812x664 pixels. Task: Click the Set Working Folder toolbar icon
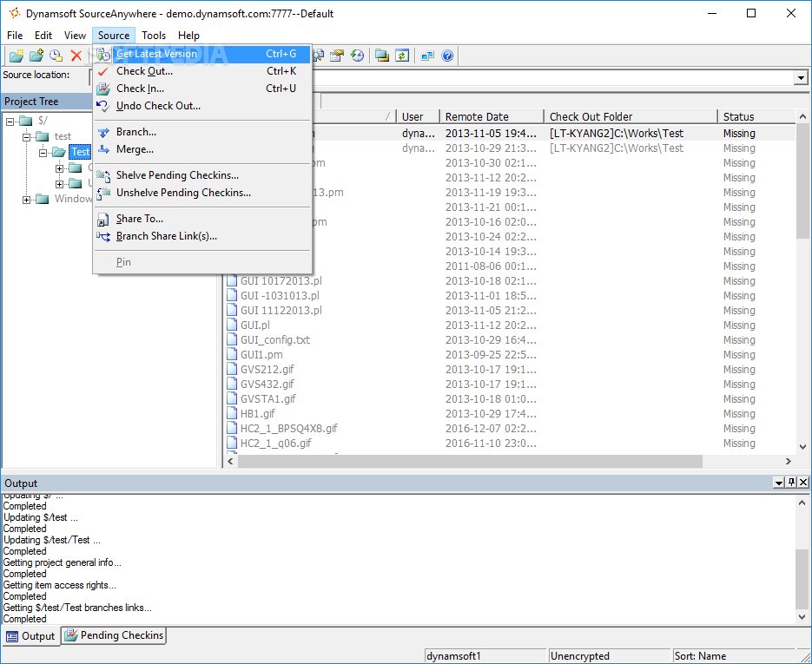click(382, 56)
